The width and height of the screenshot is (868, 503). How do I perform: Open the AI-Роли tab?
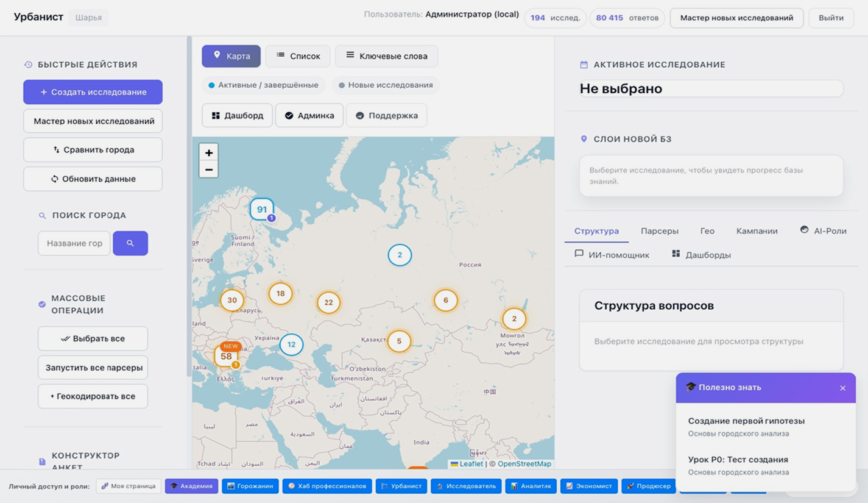823,231
